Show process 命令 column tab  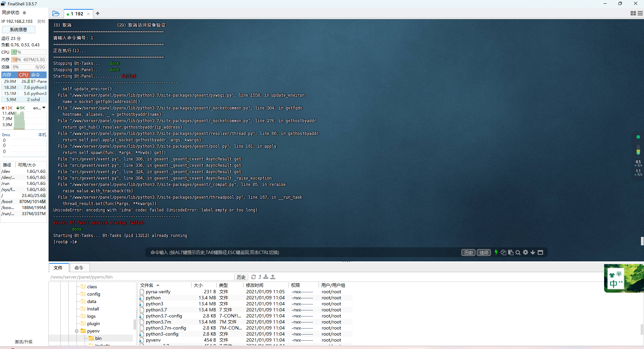38,75
